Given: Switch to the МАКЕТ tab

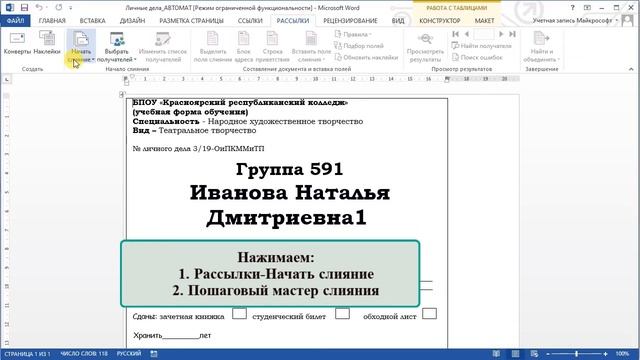Looking at the screenshot, I should click(x=484, y=20).
